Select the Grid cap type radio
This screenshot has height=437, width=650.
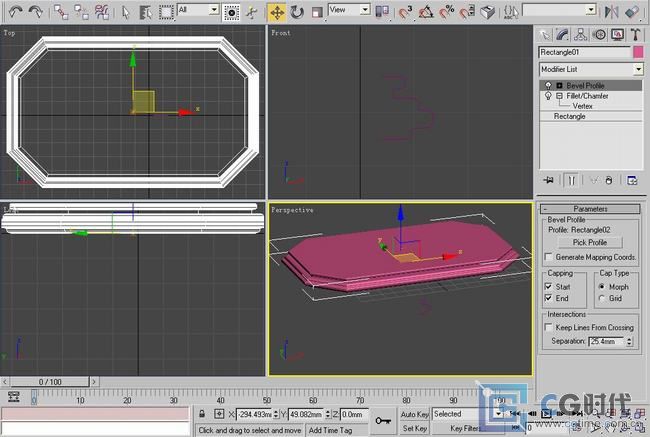[x=602, y=298]
